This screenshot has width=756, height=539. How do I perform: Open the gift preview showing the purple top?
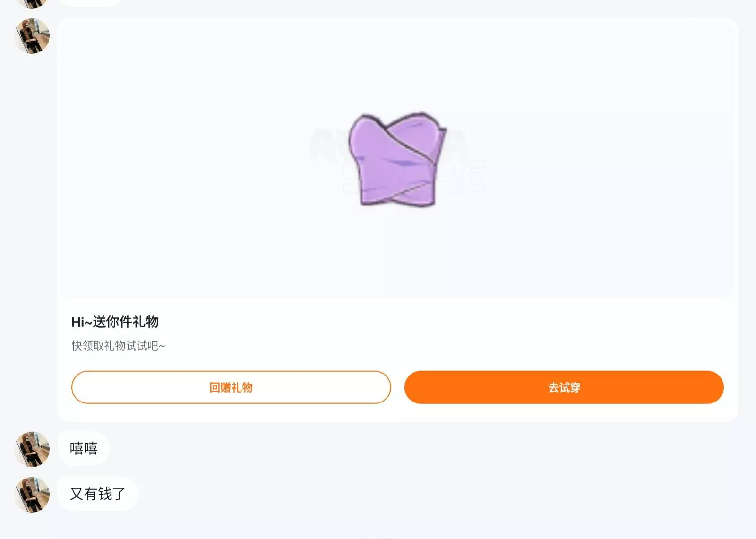point(396,159)
